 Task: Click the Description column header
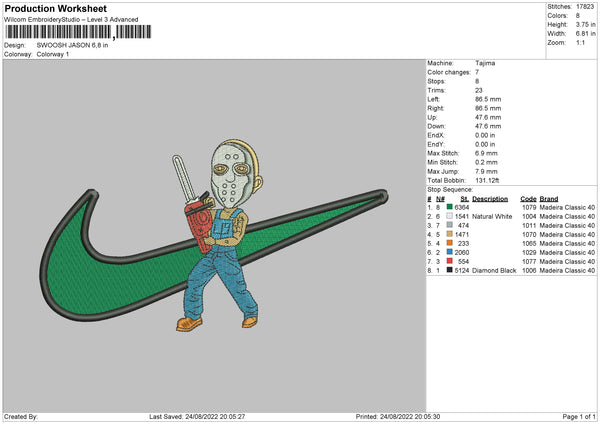click(x=488, y=198)
